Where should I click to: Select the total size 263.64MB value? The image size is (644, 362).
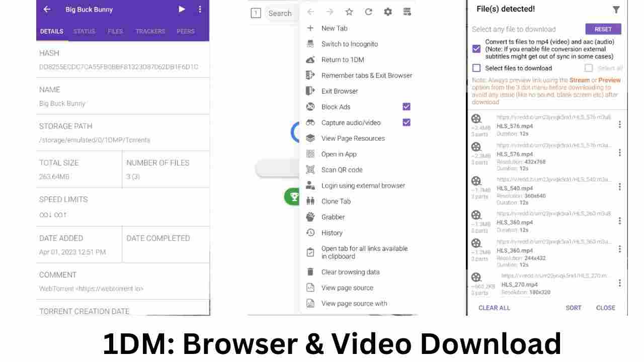(x=54, y=176)
